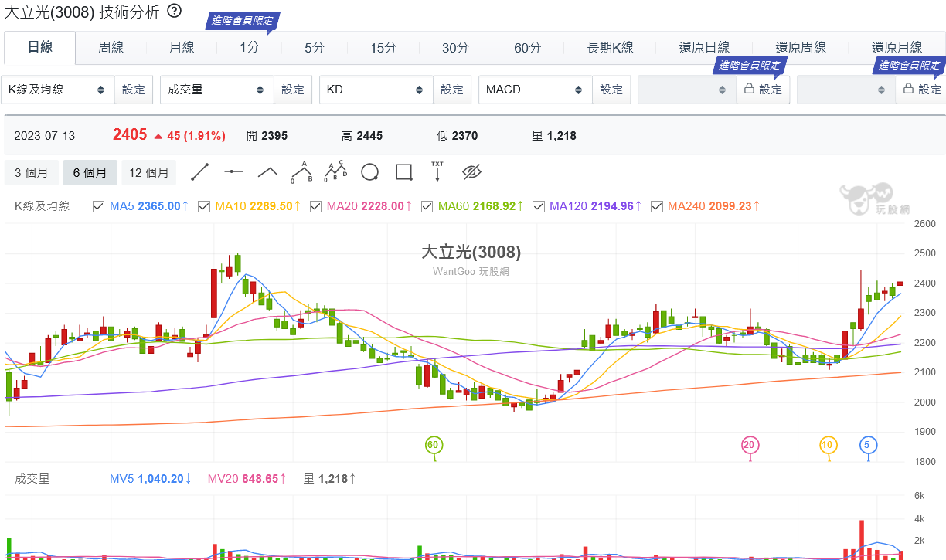The height and width of the screenshot is (560, 946).
Task: Click the MV5 1,040.20 volume label
Action: tap(150, 479)
